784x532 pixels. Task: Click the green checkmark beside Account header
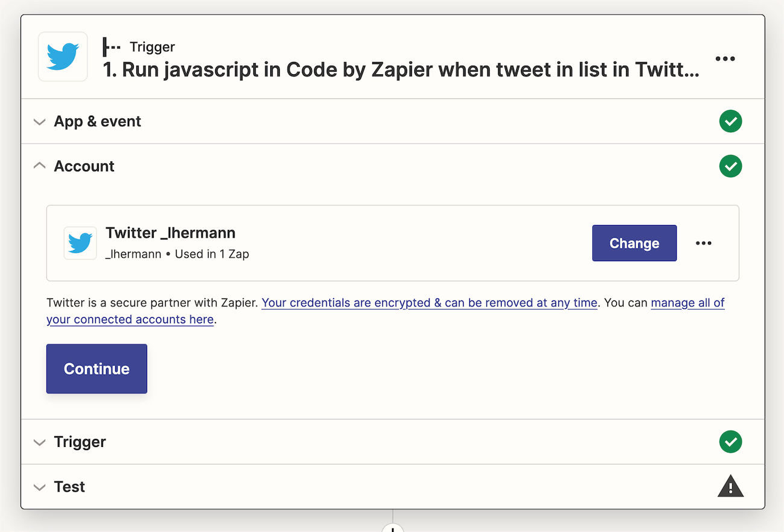(730, 166)
